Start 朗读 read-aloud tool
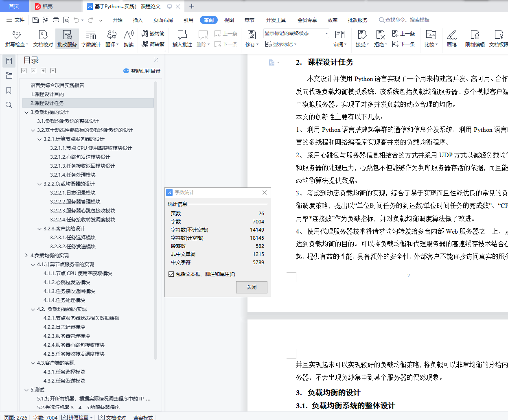Viewport: 508px width, 420px height. [129, 39]
